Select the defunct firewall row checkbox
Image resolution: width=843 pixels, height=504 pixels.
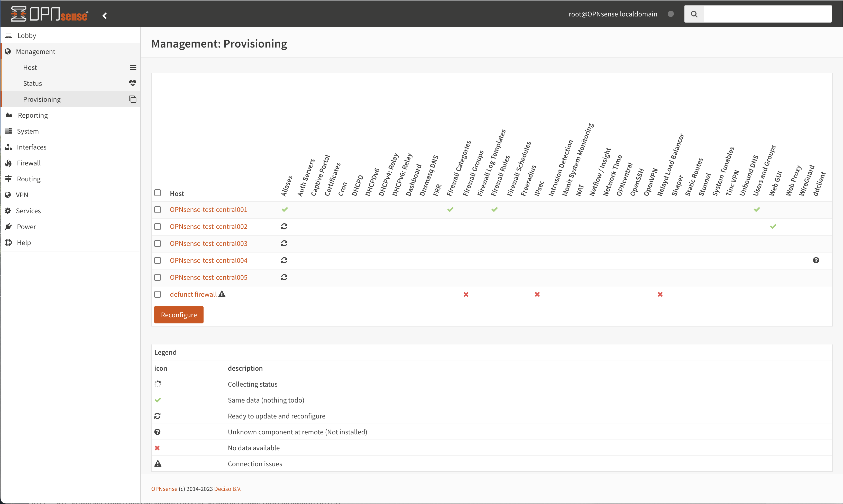tap(158, 294)
